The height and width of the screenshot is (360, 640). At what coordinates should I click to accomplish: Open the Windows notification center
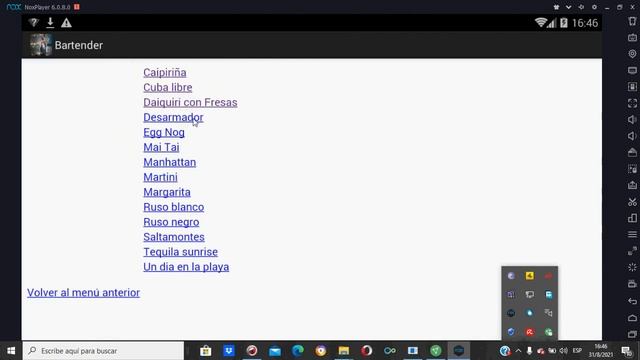[x=627, y=351]
